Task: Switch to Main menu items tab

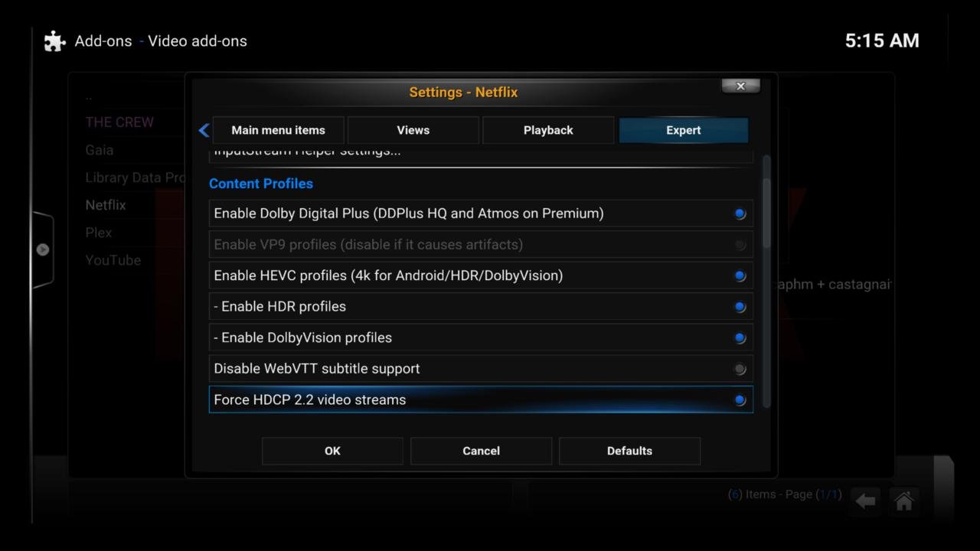Action: click(278, 130)
